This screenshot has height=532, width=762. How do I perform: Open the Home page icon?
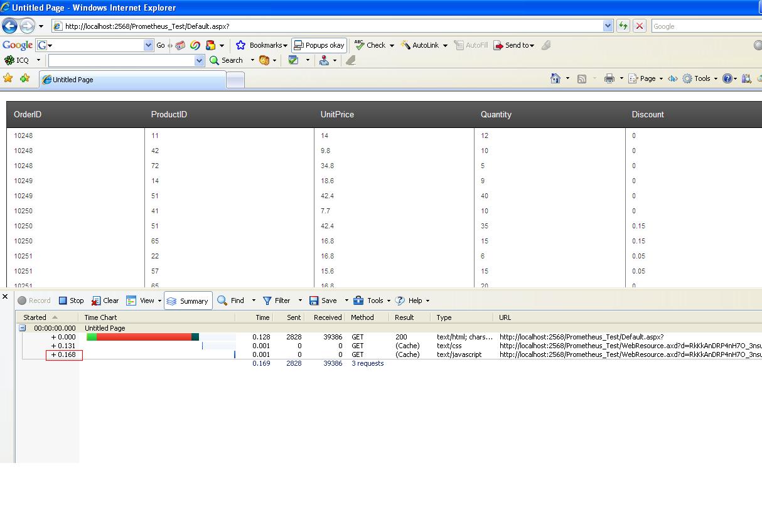click(555, 78)
